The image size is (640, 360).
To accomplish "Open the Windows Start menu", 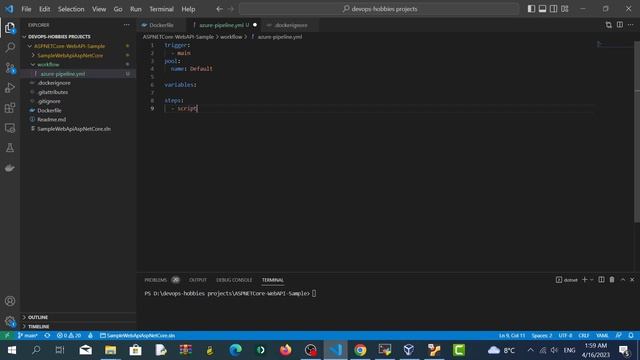I will coord(12,350).
